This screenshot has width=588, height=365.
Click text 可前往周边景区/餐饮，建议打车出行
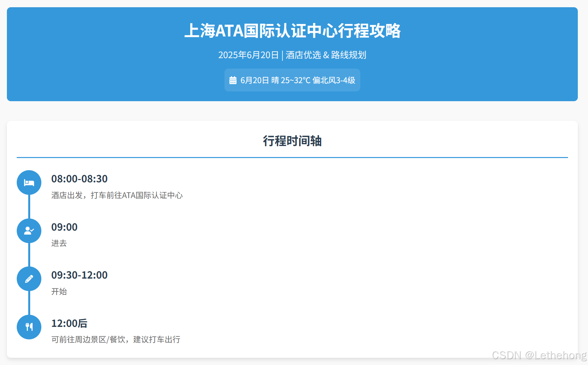[116, 339]
